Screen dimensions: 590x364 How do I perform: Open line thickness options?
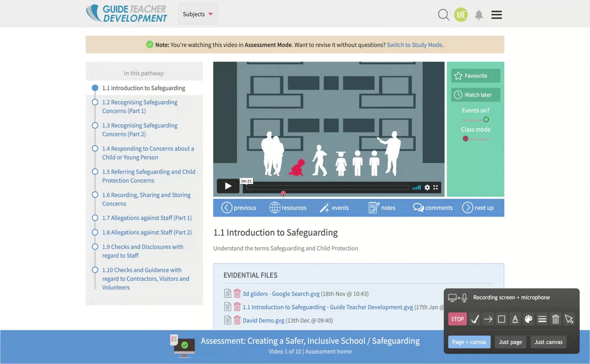pyautogui.click(x=542, y=319)
